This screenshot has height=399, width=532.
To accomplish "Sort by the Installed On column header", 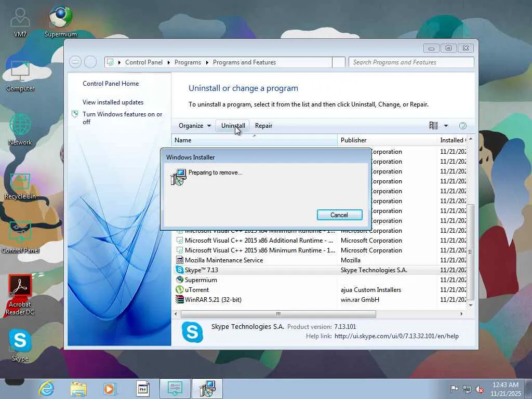I will tap(453, 140).
